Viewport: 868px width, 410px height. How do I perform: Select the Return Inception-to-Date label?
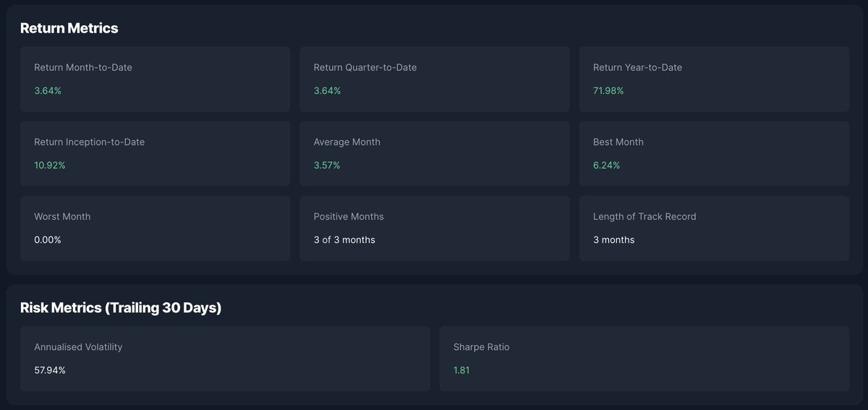click(x=90, y=142)
